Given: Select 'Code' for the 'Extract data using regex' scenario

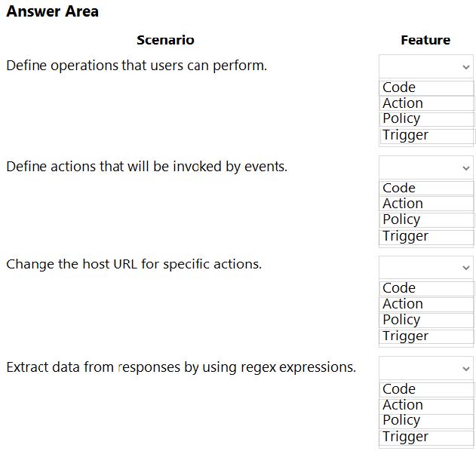Looking at the screenshot, I should (426, 389).
